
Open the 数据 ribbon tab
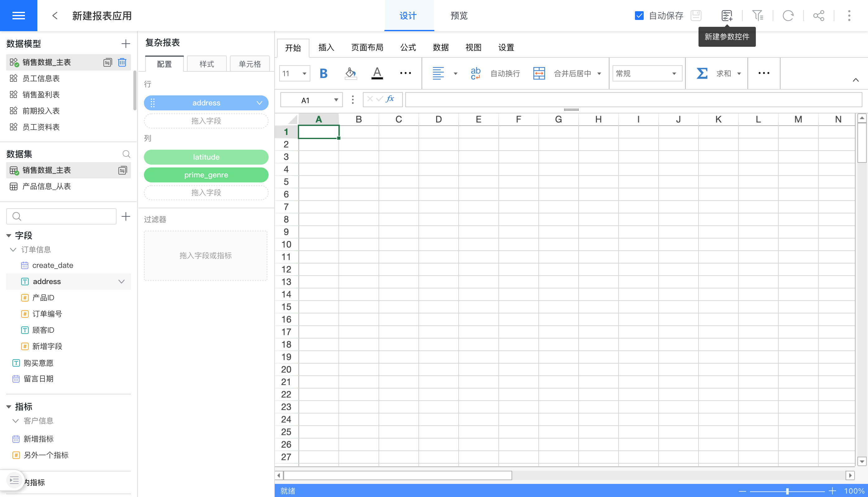(x=441, y=47)
